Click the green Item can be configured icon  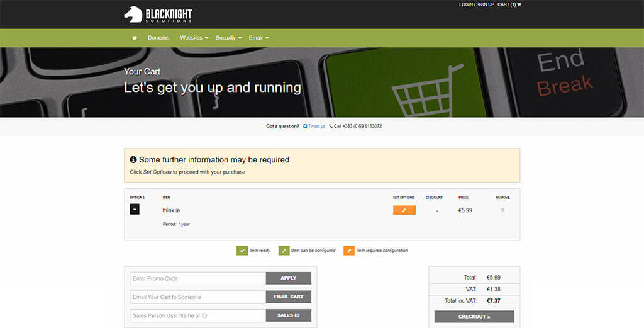pyautogui.click(x=284, y=251)
